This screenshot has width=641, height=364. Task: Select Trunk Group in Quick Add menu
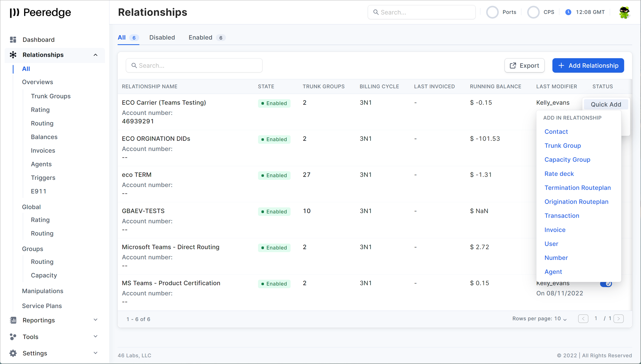pos(563,146)
